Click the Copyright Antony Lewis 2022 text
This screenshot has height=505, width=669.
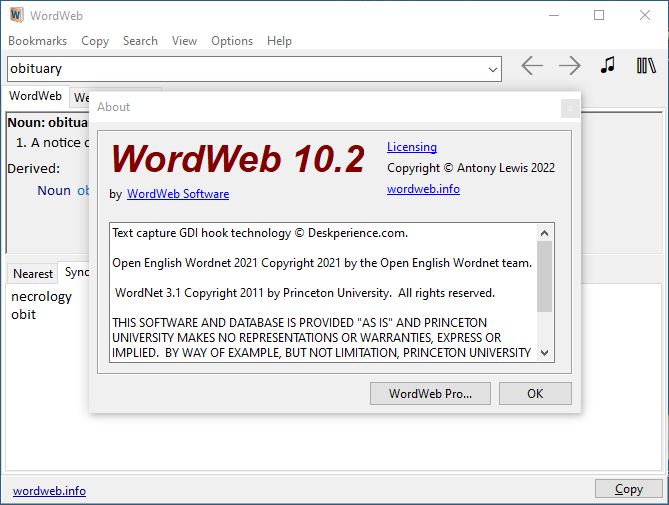tap(471, 168)
